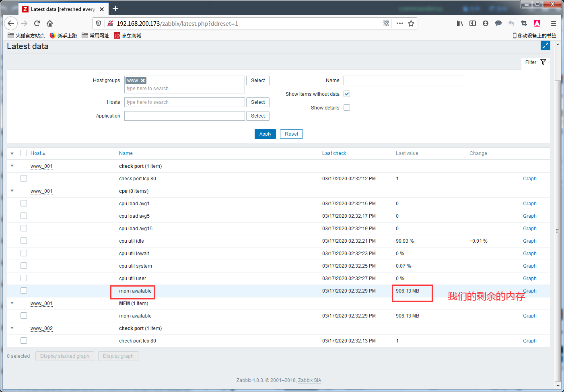Uncheck Show items without data
Screen dimensions: 564x392
pyautogui.click(x=347, y=94)
